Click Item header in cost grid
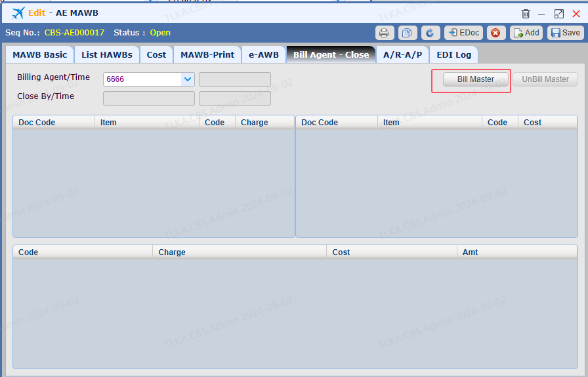Screen dimensions: 588x377 (x=430, y=123)
